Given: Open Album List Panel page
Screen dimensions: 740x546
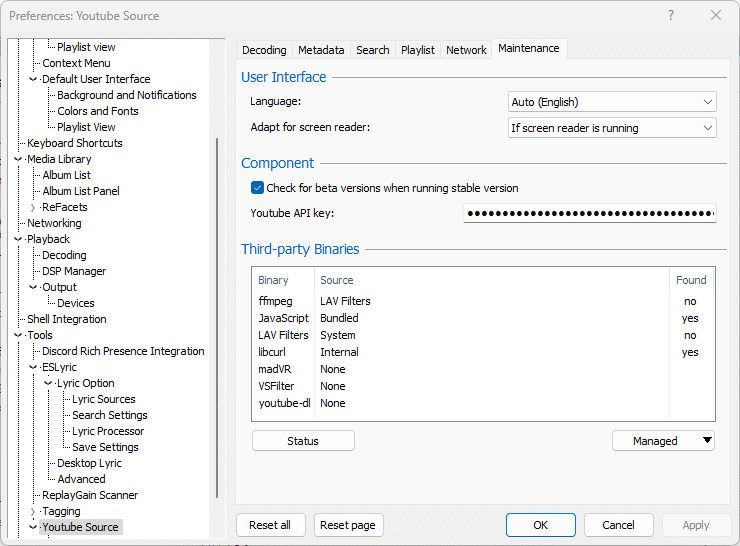Looking at the screenshot, I should tap(81, 191).
